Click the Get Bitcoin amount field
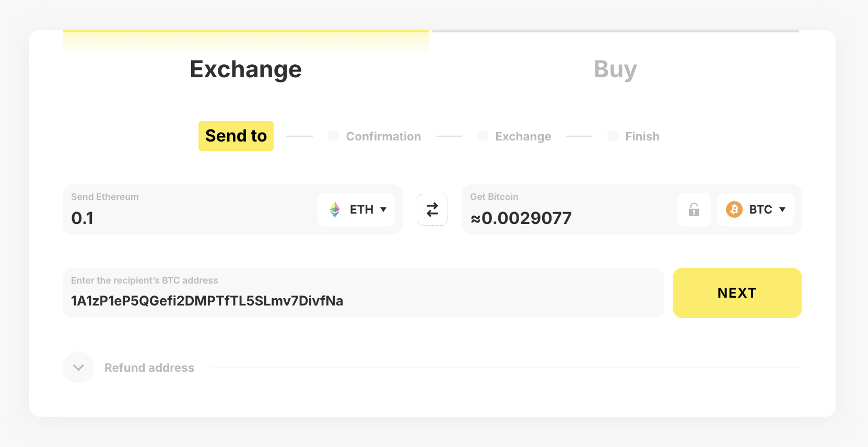868x447 pixels. [x=564, y=218]
